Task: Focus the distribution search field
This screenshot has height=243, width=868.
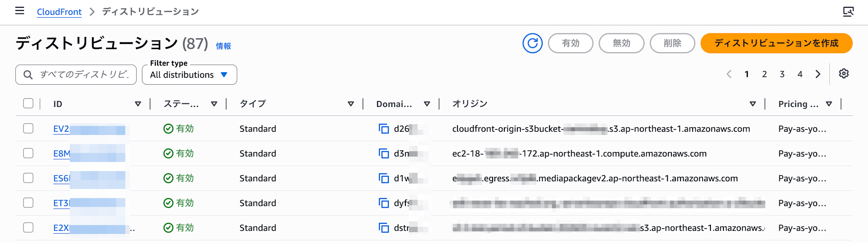Action: (x=76, y=74)
